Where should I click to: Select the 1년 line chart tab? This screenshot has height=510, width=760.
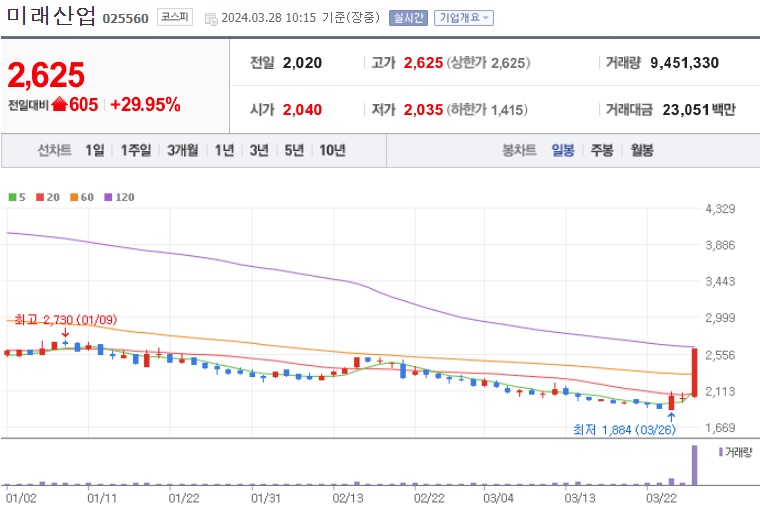pos(224,150)
